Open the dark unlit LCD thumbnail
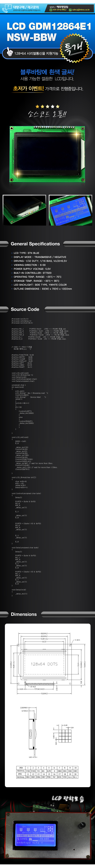 [x=24, y=210]
